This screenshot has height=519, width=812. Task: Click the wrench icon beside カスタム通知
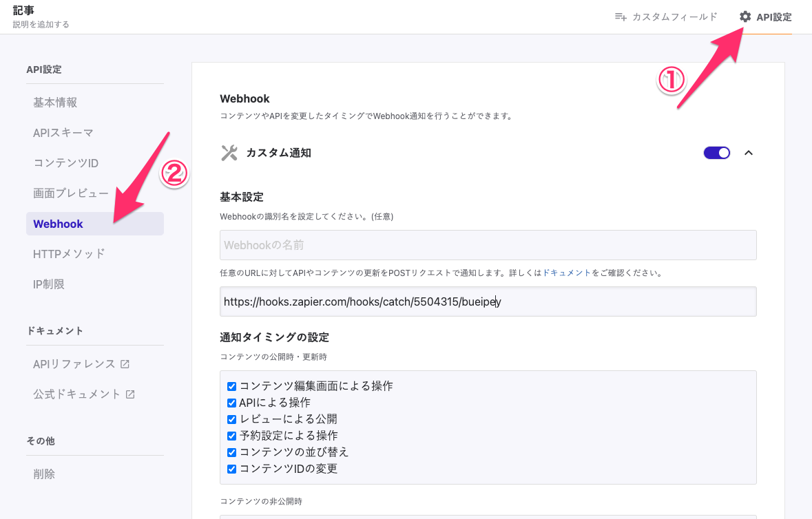pos(229,153)
